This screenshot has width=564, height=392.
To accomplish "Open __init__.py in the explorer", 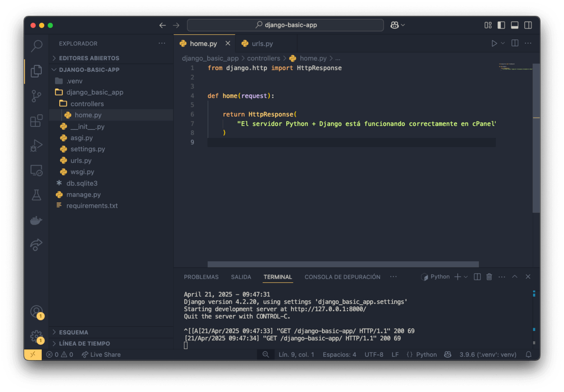I will pos(111,126).
